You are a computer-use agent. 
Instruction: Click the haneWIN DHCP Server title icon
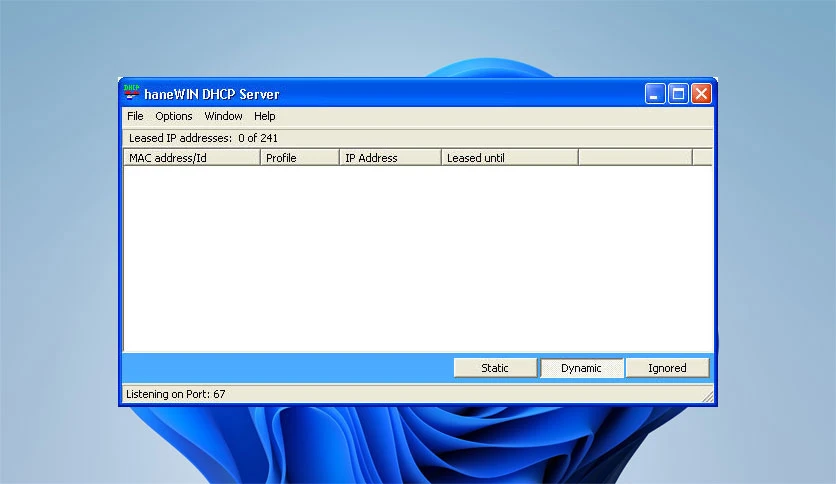131,93
